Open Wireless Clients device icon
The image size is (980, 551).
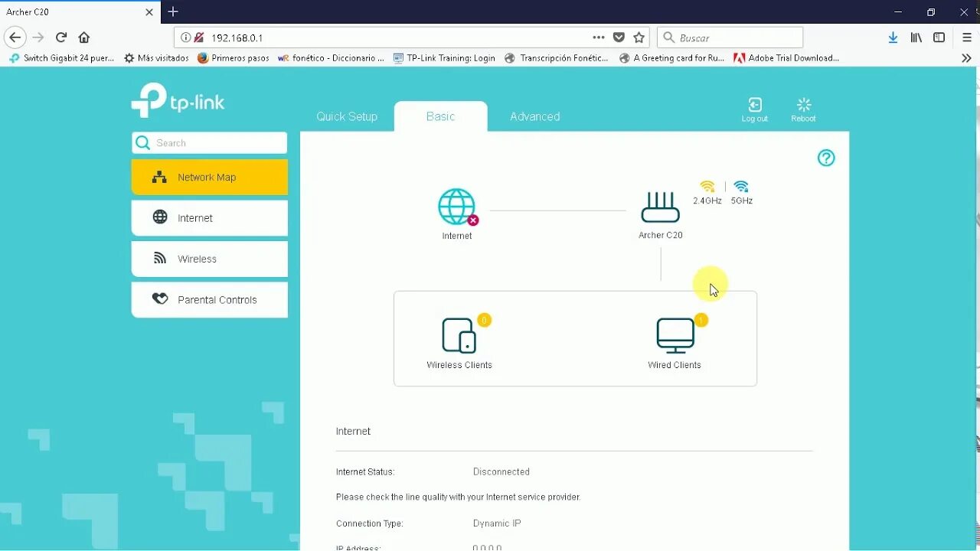tap(459, 335)
